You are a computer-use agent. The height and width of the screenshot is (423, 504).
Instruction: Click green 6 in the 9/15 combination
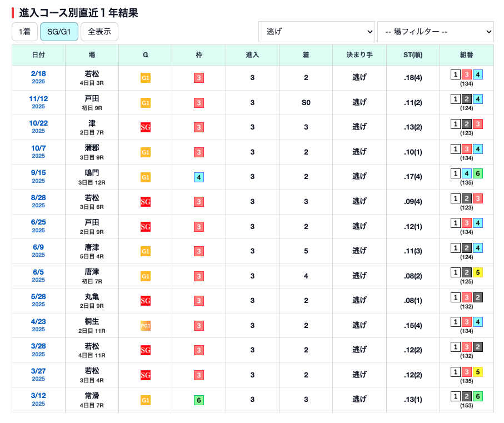coord(478,173)
